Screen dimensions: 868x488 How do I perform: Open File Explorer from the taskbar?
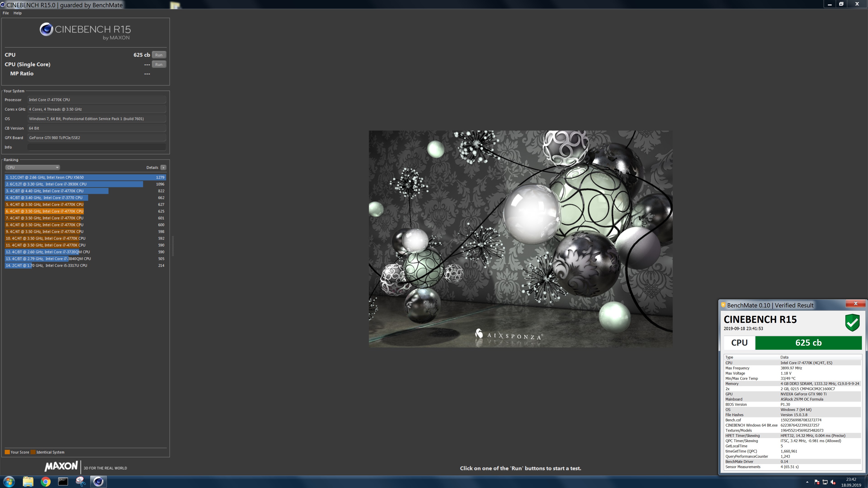(28, 482)
